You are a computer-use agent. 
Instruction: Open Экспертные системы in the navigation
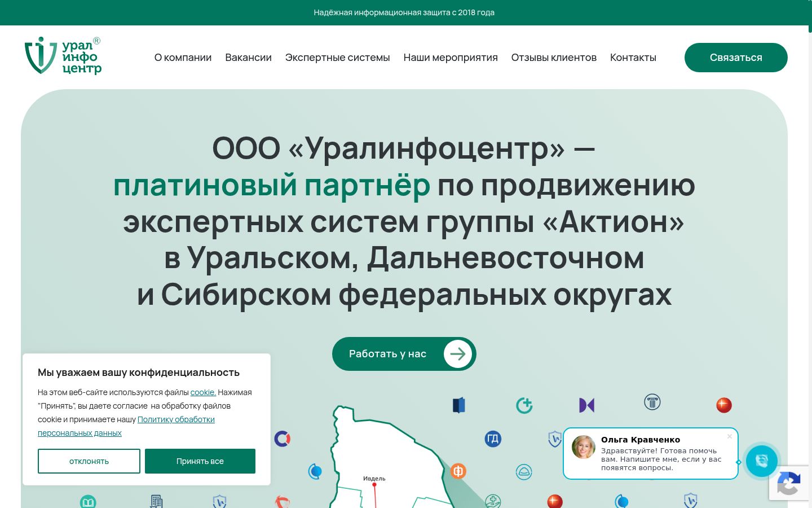(x=337, y=58)
